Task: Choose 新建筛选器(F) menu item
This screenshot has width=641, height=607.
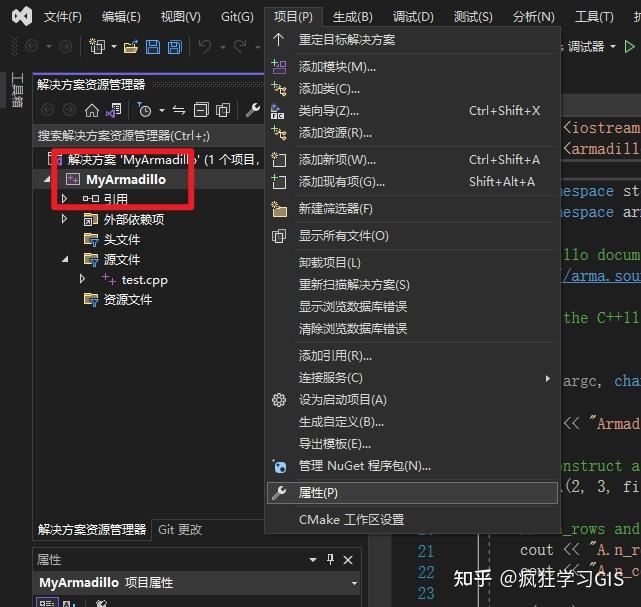Action: click(x=413, y=209)
